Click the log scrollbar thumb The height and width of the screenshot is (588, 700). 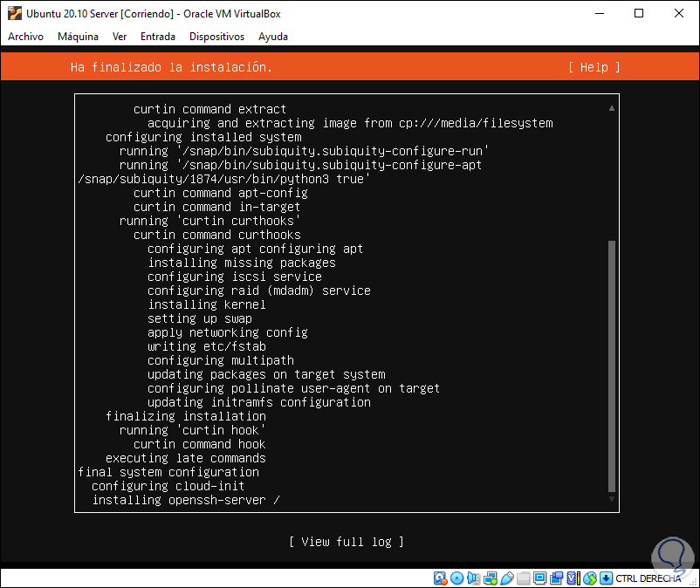coord(612,366)
